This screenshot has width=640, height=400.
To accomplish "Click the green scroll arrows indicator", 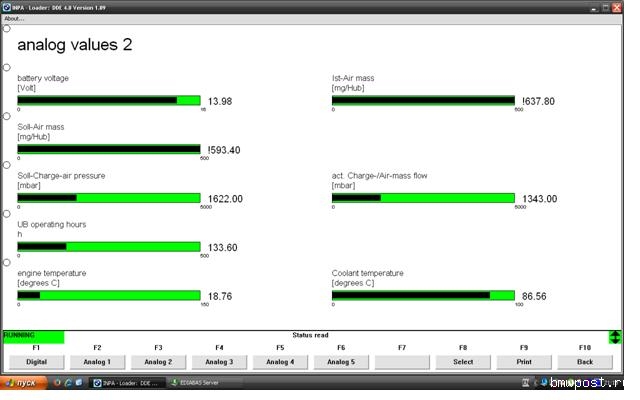I will (x=615, y=337).
